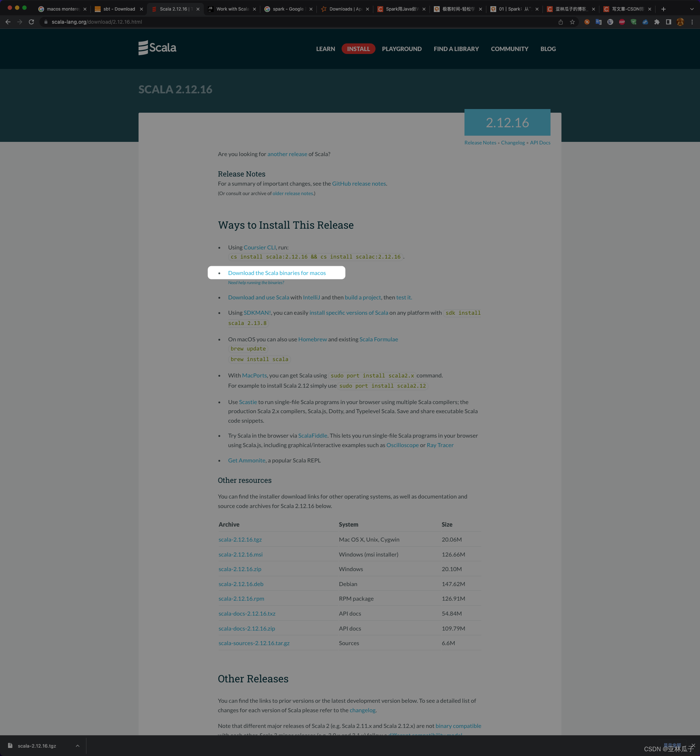Close the Work with Scala tab
The width and height of the screenshot is (700, 756).
[x=254, y=9]
